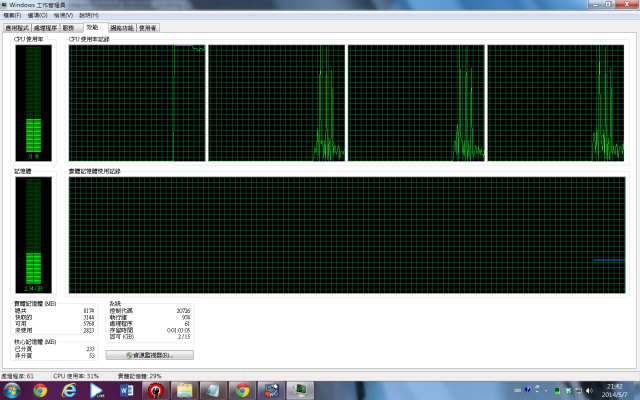Click the 可用 value 5768

[x=89, y=324]
